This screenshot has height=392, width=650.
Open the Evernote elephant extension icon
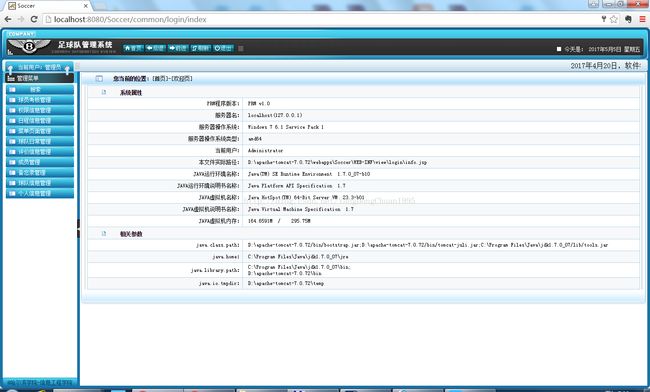point(628,19)
